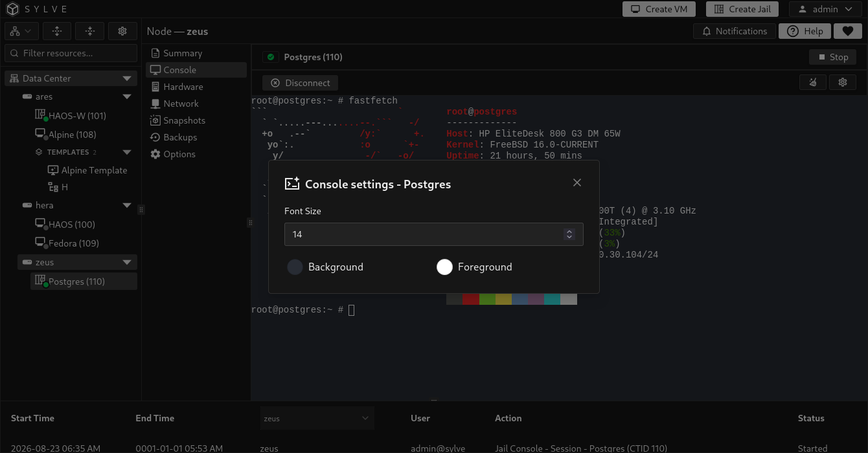Click the End Time column header
This screenshot has height=453, width=868.
click(155, 418)
